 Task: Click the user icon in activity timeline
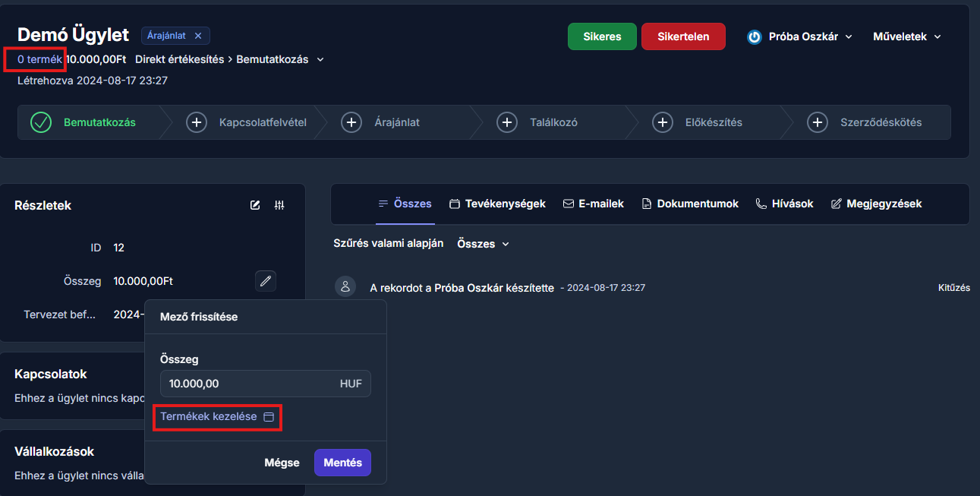click(x=345, y=286)
